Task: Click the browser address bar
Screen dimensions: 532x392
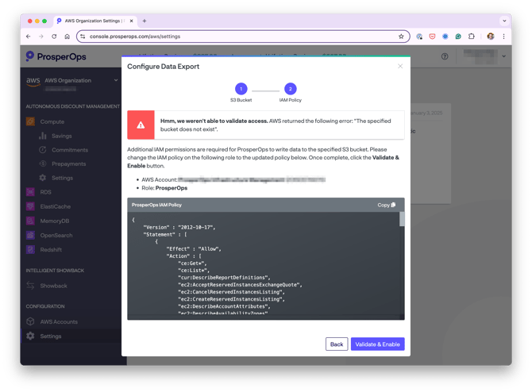Action: click(243, 37)
